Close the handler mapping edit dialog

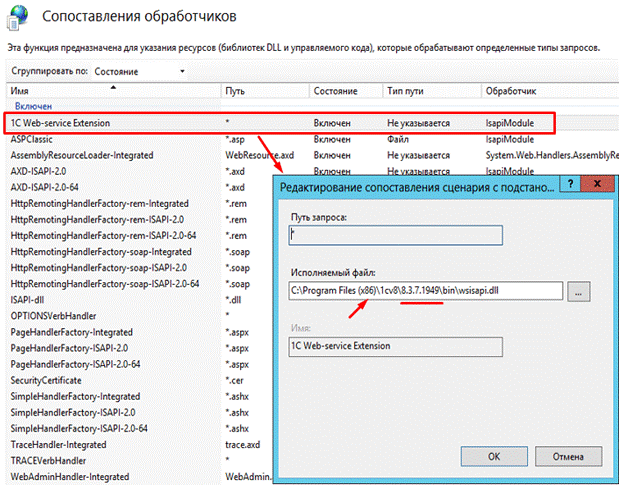pyautogui.click(x=598, y=184)
